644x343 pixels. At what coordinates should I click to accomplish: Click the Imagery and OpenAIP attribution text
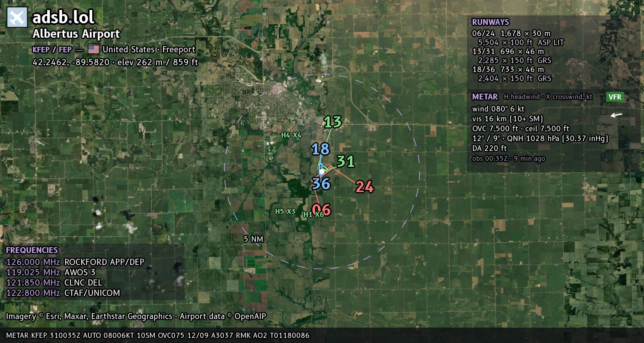pyautogui.click(x=136, y=316)
